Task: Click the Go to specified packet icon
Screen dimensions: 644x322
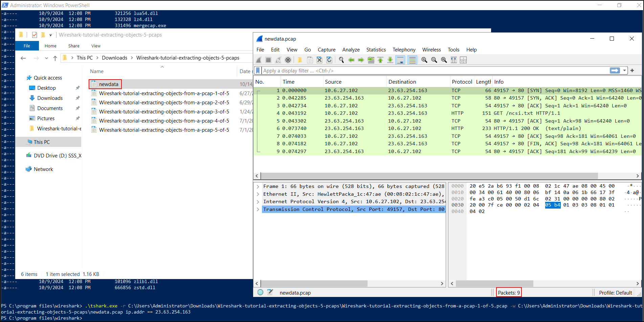Action: click(371, 60)
